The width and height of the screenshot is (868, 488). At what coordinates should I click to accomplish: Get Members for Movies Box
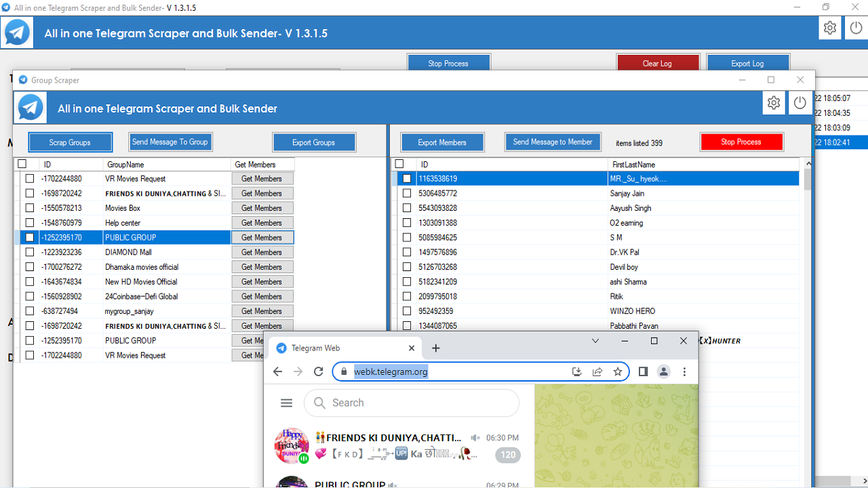[x=262, y=208]
